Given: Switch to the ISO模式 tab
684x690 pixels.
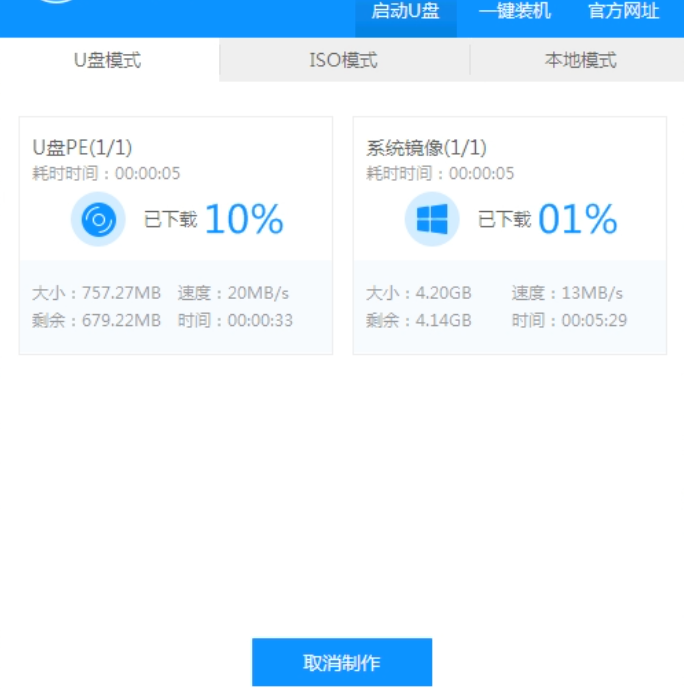Looking at the screenshot, I should tap(344, 60).
